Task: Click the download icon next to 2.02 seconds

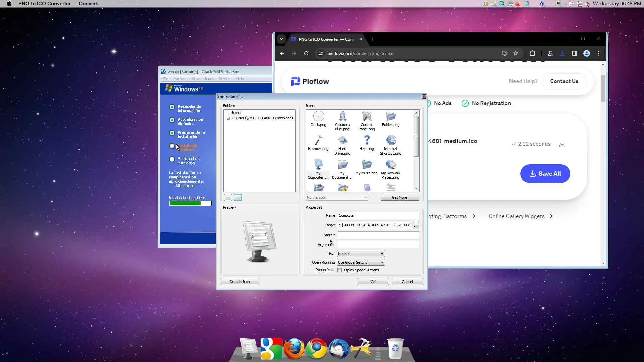Action: tap(562, 144)
